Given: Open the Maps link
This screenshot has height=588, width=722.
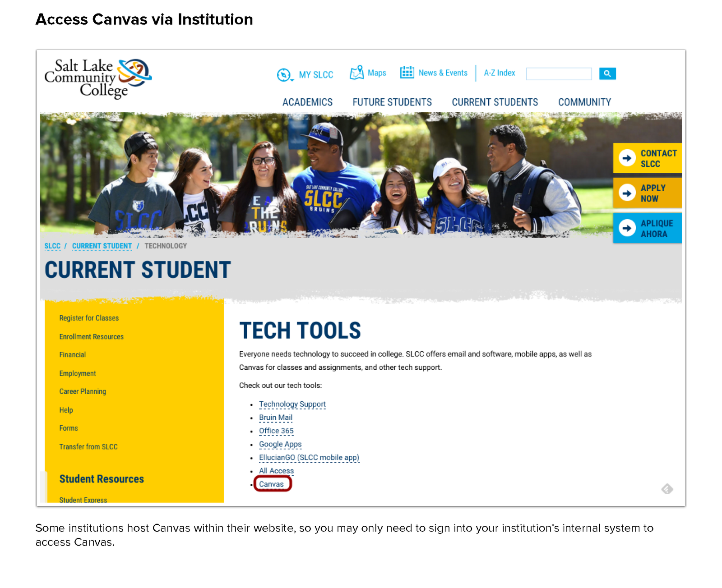Looking at the screenshot, I should tap(377, 73).
